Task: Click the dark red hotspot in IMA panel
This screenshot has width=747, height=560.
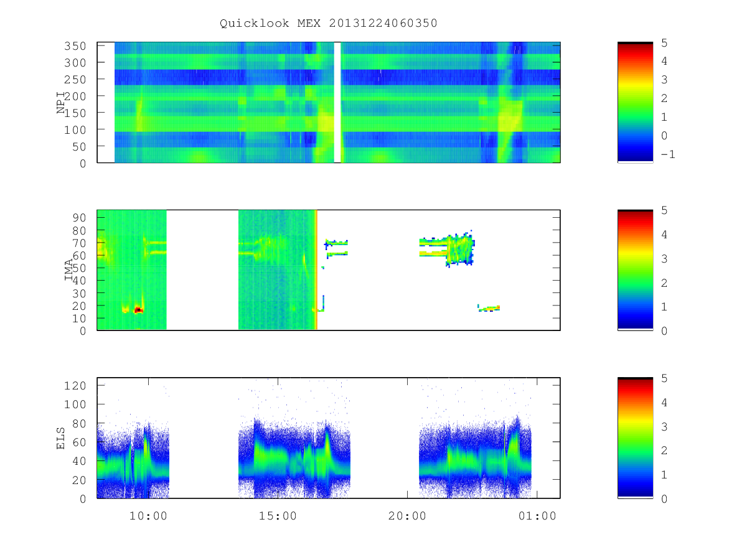Action: coord(138,309)
